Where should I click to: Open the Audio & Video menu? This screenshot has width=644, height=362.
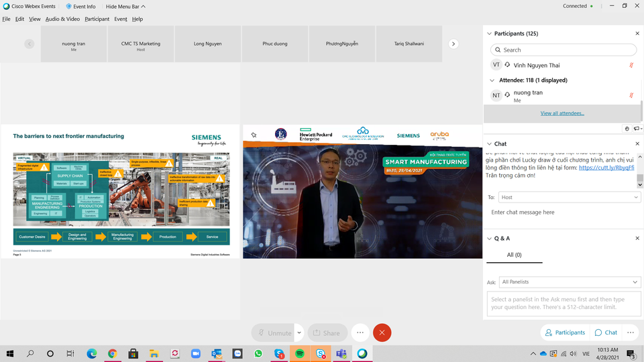click(x=62, y=19)
